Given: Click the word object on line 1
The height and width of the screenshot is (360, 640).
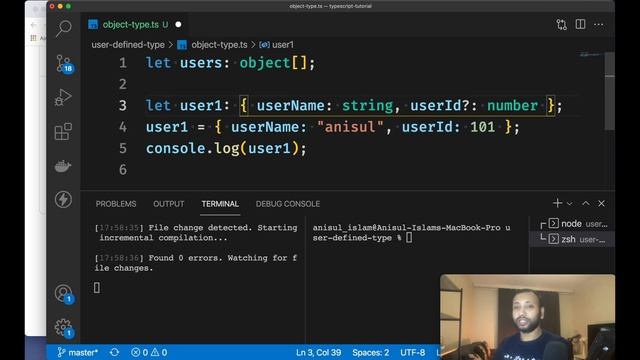Looking at the screenshot, I should [x=264, y=63].
